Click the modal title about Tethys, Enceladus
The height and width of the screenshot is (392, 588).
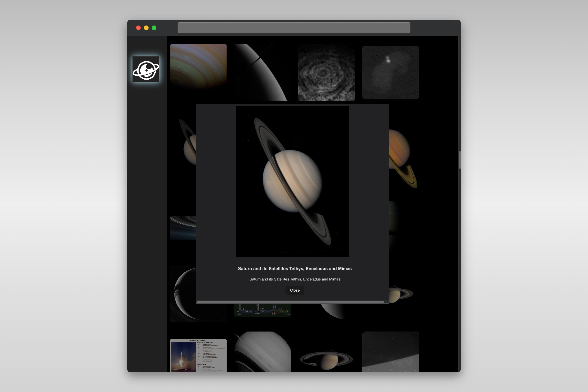tap(295, 269)
